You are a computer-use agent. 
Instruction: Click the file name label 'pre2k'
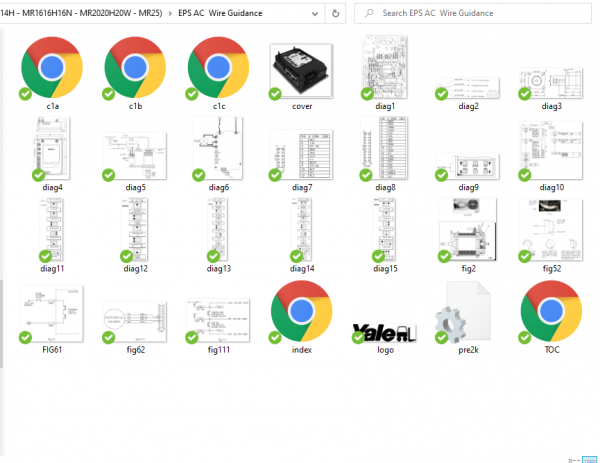(468, 350)
